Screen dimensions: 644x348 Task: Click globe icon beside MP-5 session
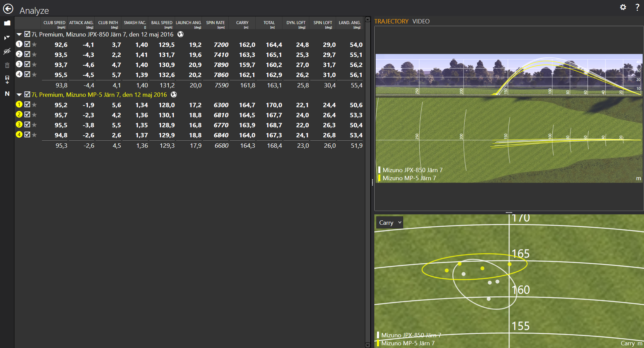coord(174,94)
